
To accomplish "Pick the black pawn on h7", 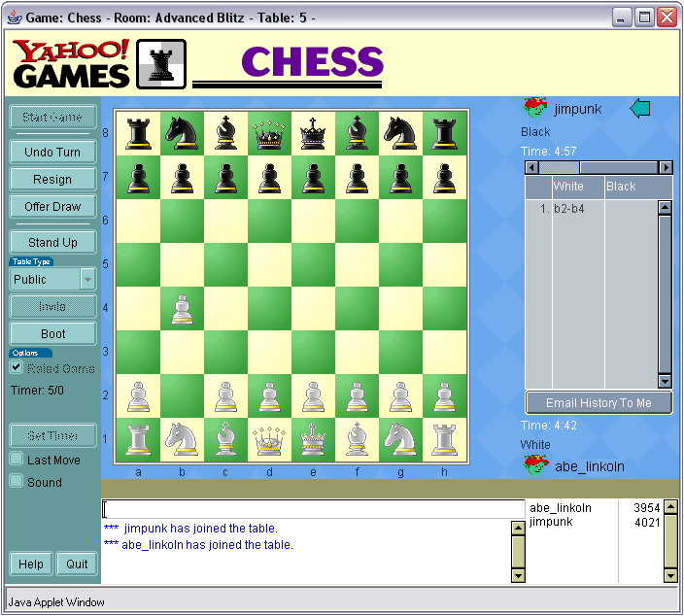I will tap(444, 178).
